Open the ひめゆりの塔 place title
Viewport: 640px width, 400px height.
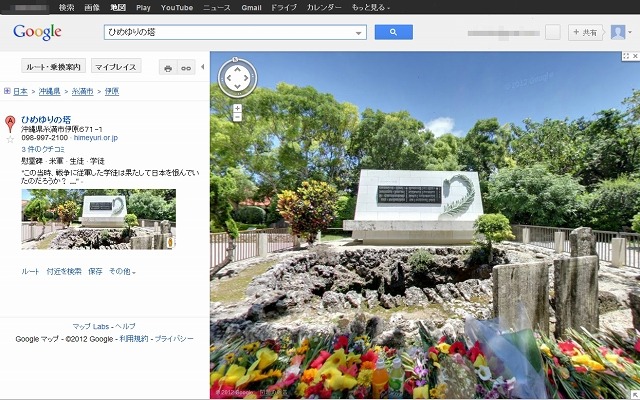pos(46,120)
